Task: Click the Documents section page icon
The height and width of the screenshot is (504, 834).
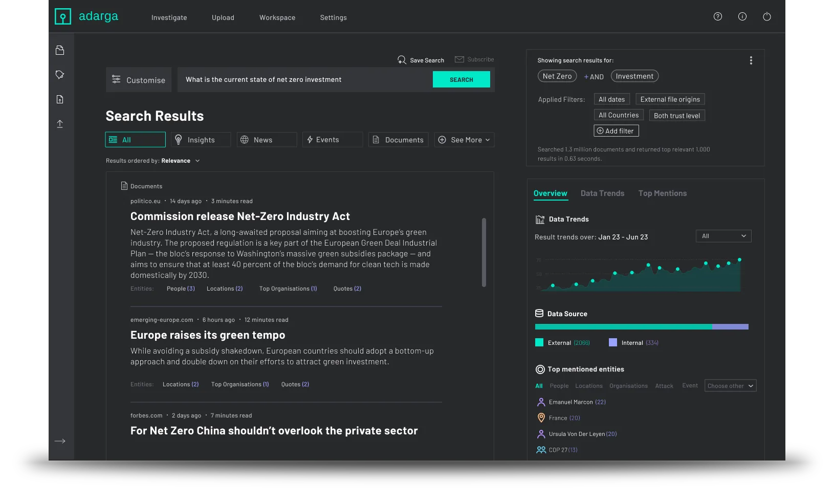Action: 124,186
